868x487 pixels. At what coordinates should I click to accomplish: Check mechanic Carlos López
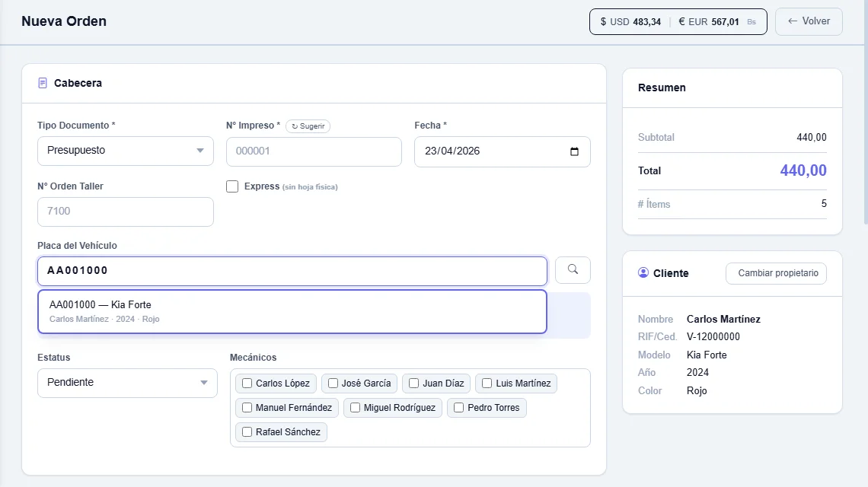coord(247,383)
